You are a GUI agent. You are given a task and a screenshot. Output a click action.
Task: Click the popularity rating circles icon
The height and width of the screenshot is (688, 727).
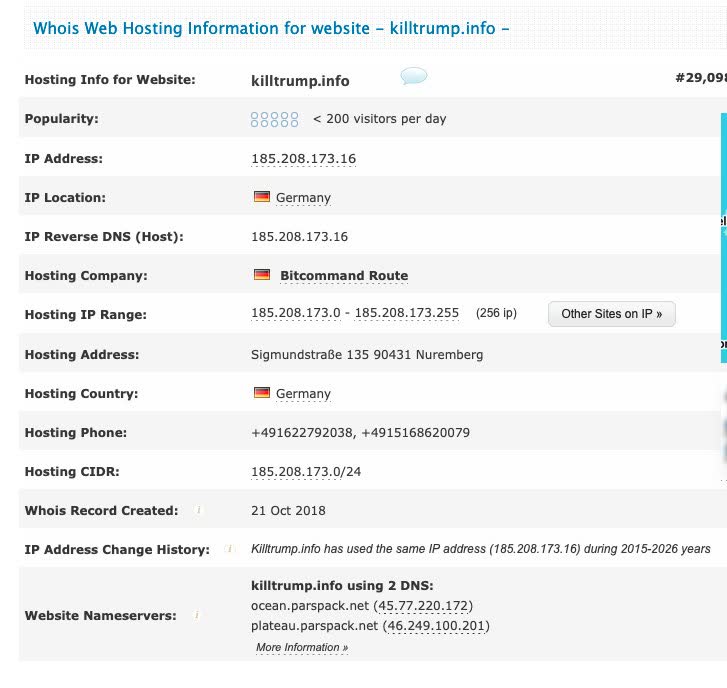coord(274,119)
